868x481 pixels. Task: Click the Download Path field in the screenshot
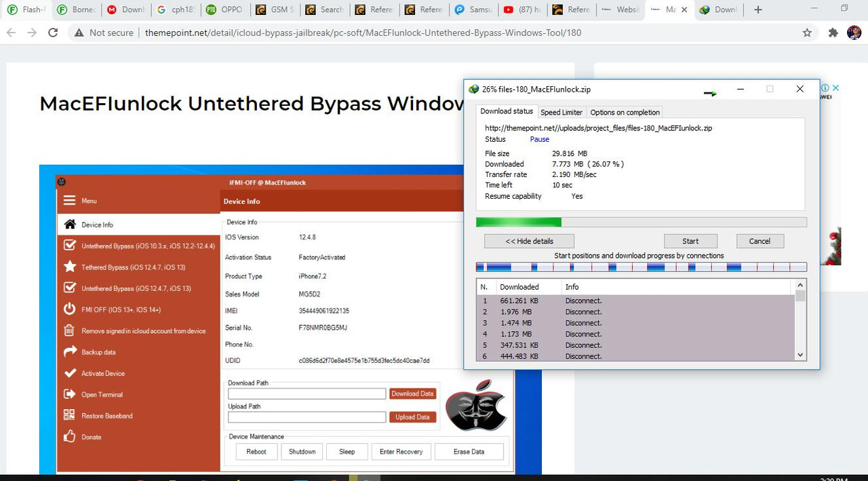click(307, 393)
